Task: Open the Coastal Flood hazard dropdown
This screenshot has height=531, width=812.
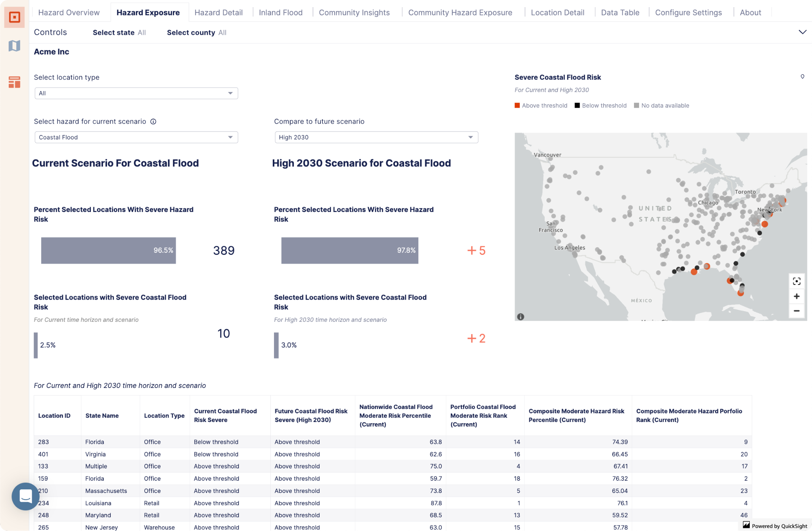Action: coord(136,137)
